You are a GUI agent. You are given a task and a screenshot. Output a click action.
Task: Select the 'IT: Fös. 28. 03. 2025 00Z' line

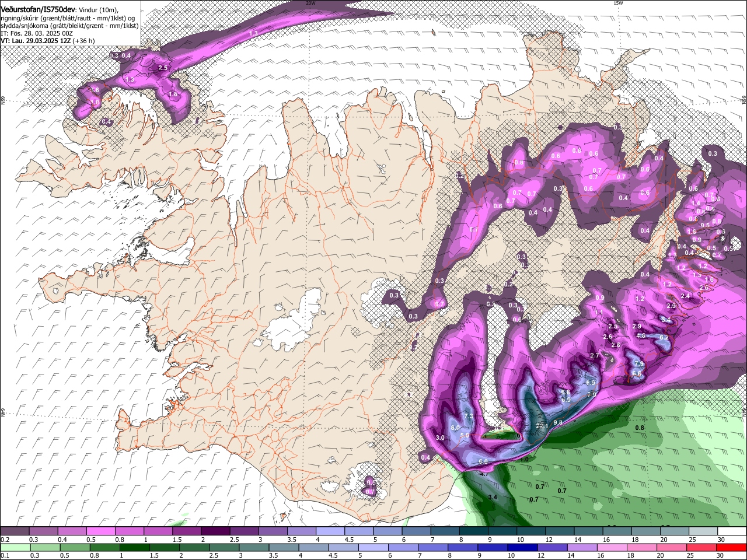pos(37,33)
